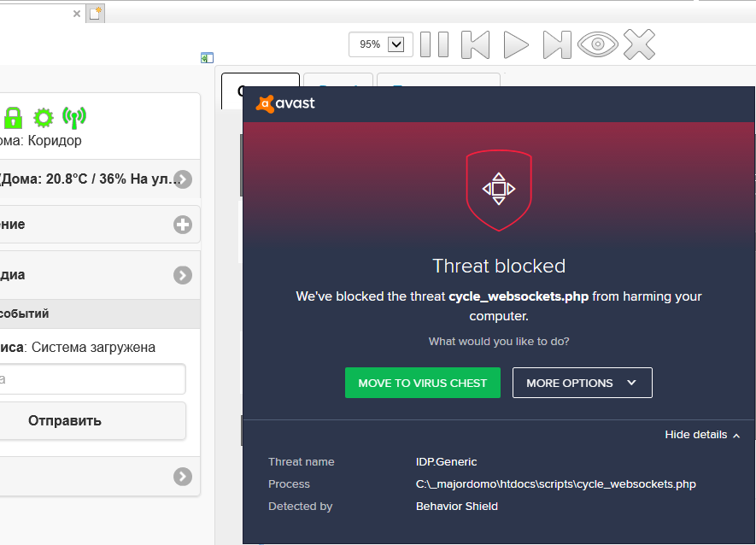Click the IDP.Generic threat name
756x545 pixels.
coord(446,461)
